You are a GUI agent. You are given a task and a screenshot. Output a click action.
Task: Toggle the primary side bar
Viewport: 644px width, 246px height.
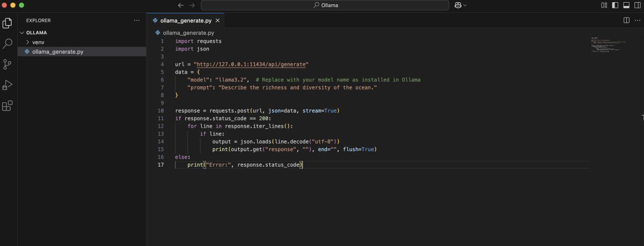click(x=615, y=5)
